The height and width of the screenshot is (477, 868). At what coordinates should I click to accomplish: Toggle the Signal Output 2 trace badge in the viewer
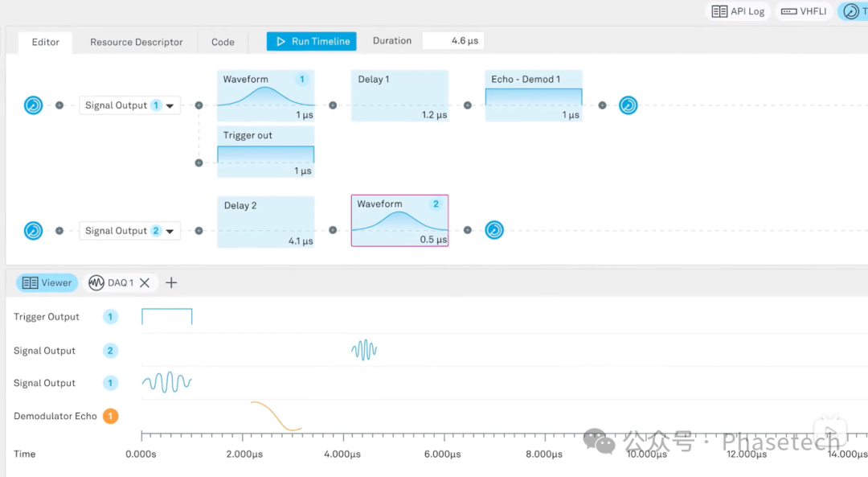[x=110, y=351]
